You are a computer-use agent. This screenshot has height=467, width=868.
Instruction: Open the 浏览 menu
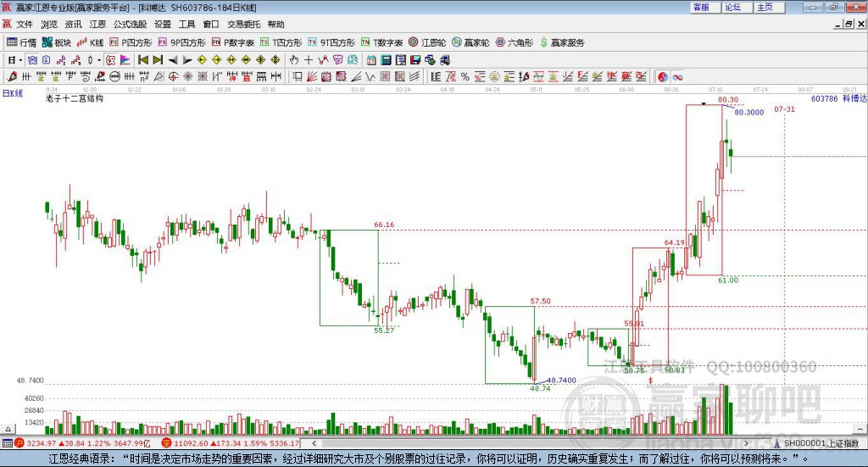pyautogui.click(x=48, y=25)
